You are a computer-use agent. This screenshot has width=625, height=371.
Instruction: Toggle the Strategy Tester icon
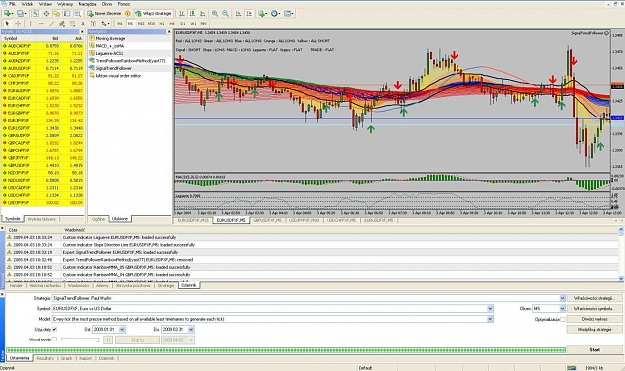tap(77, 14)
